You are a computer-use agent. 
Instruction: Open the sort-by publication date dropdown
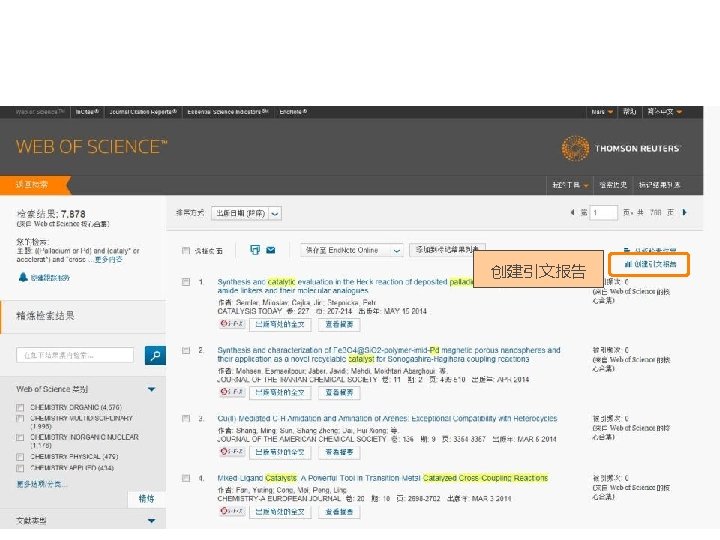(246, 214)
